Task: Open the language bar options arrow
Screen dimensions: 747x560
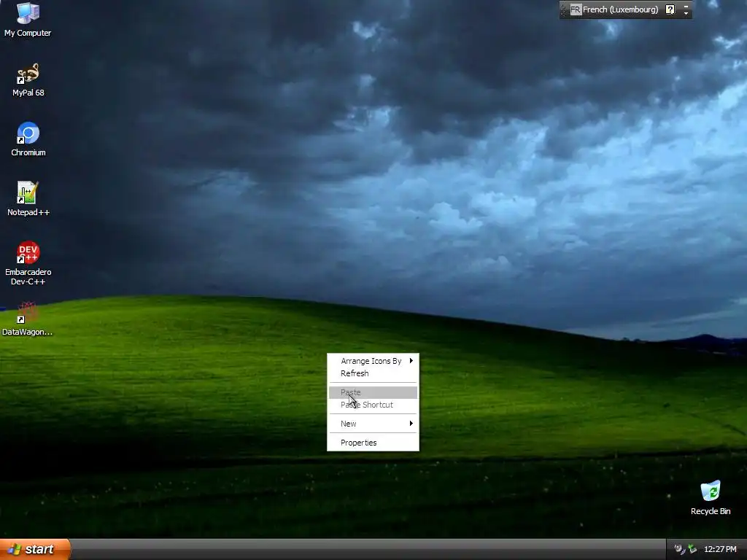Action: click(x=686, y=13)
